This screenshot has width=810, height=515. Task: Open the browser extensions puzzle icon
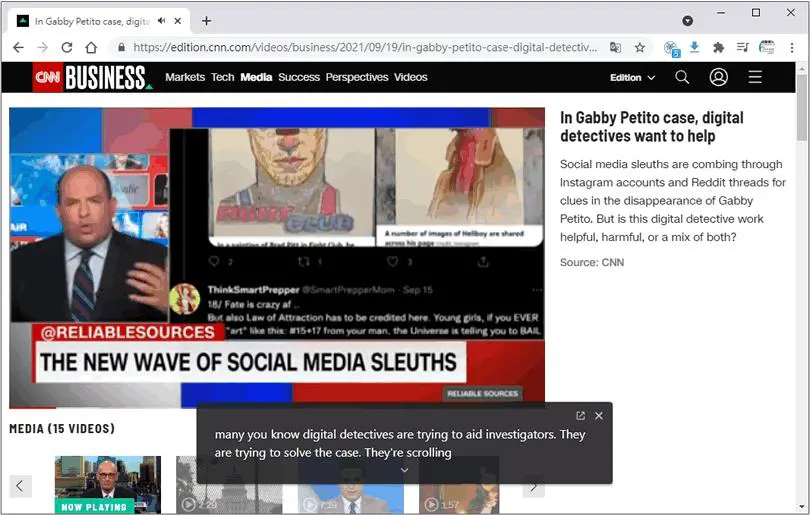(718, 48)
